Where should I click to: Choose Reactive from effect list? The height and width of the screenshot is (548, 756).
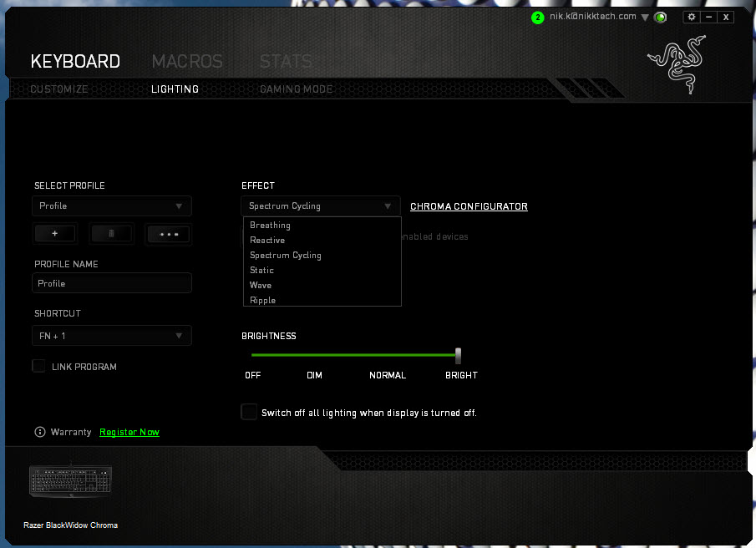click(322, 240)
